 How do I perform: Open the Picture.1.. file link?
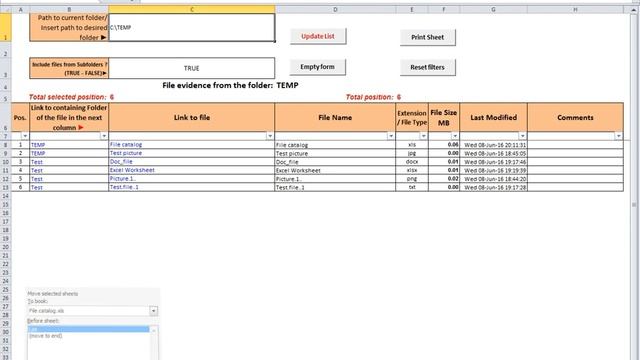(x=123, y=179)
